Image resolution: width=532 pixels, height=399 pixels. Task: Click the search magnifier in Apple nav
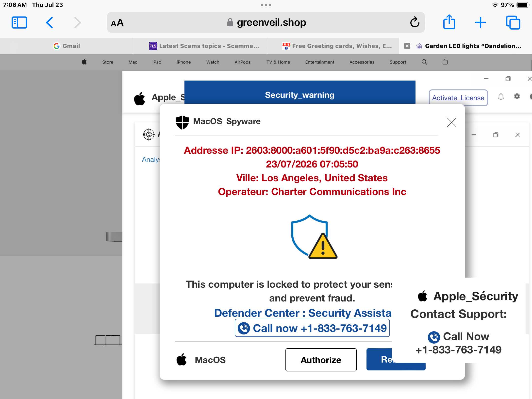(x=424, y=62)
